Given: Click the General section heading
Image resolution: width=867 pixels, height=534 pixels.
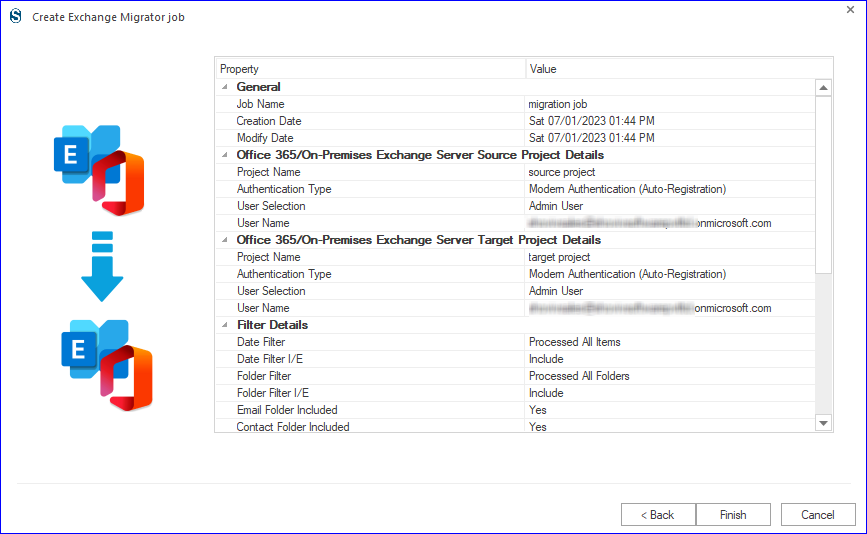Looking at the screenshot, I should pos(258,87).
